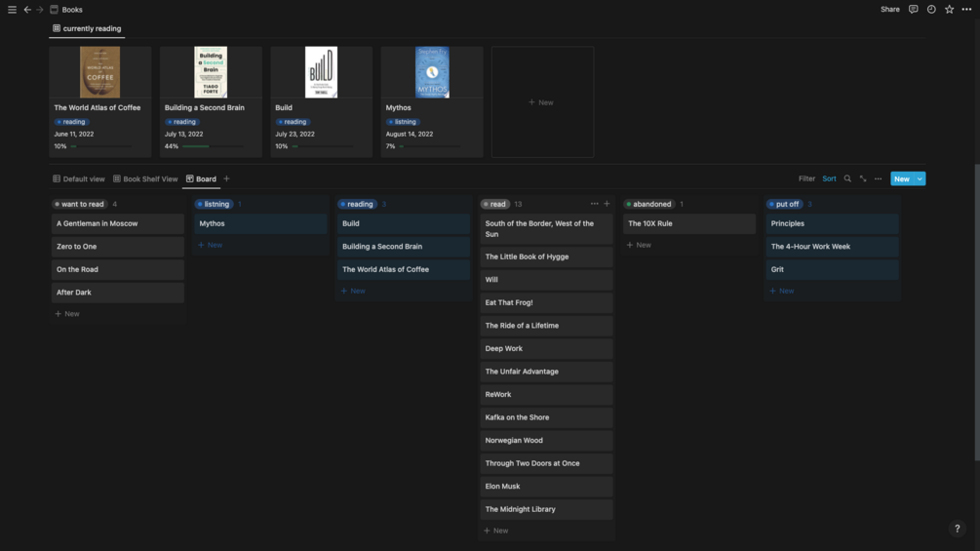The width and height of the screenshot is (980, 551).
Task: Add new item under put off column
Action: [x=782, y=292]
